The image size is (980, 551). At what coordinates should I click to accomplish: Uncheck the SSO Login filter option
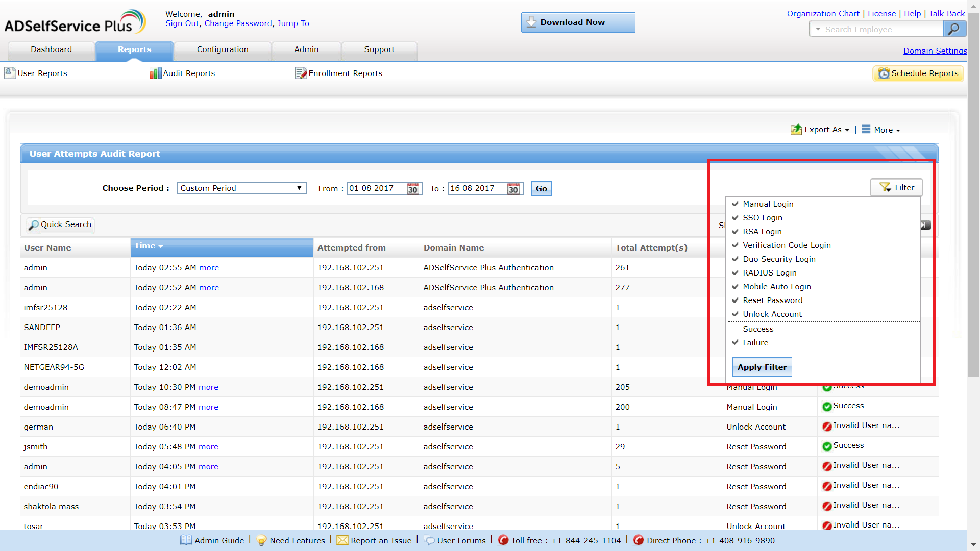click(762, 218)
